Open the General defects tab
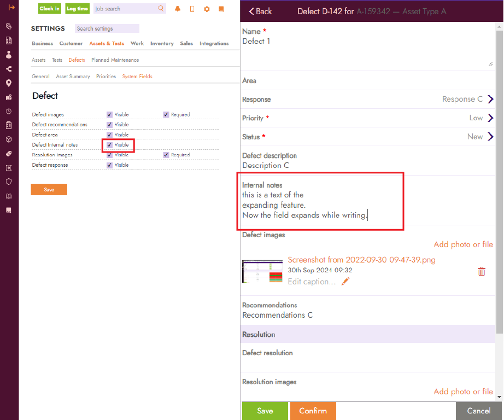 click(x=40, y=77)
